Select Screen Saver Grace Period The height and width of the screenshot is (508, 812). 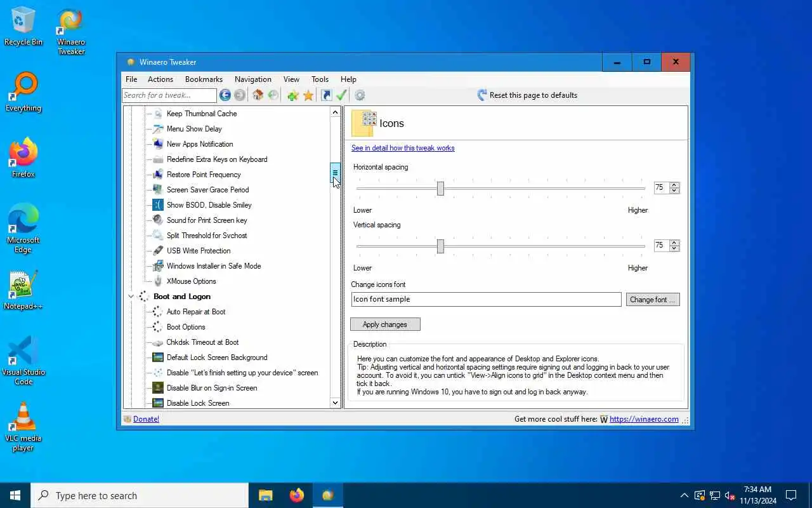tap(207, 190)
